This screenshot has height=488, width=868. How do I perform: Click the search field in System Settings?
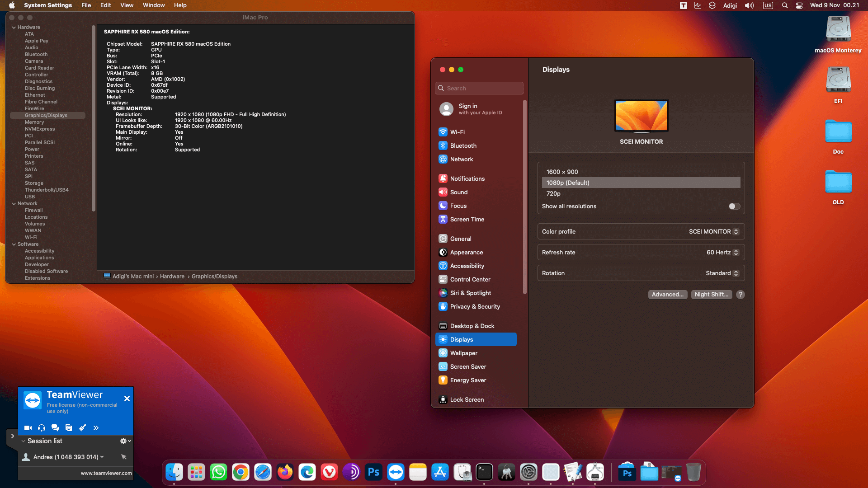point(479,88)
